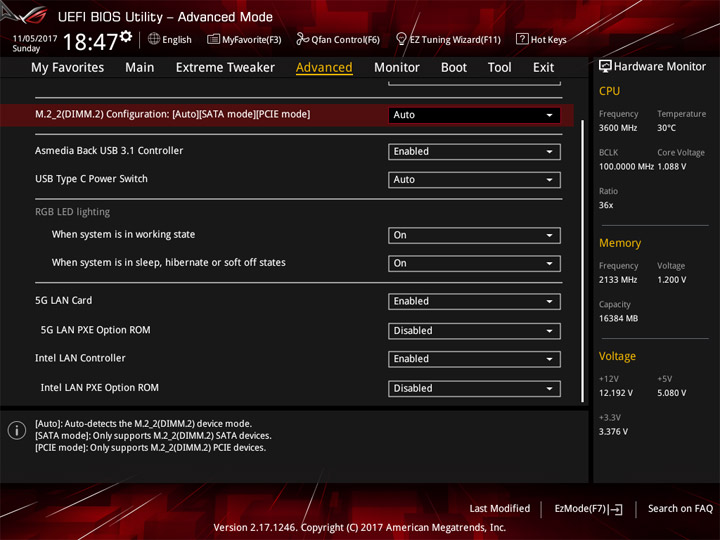This screenshot has width=720, height=540.
Task: Click the Hardware Monitor screen icon
Action: coord(605,67)
